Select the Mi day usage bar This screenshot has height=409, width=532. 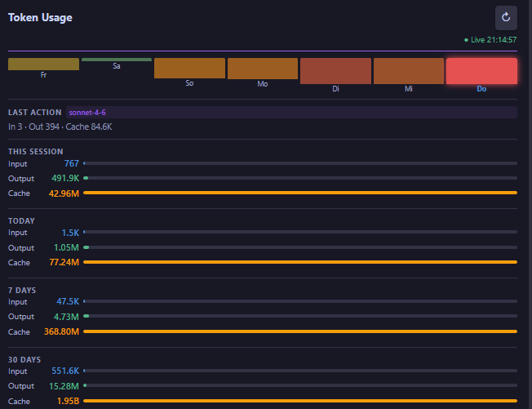(x=409, y=70)
